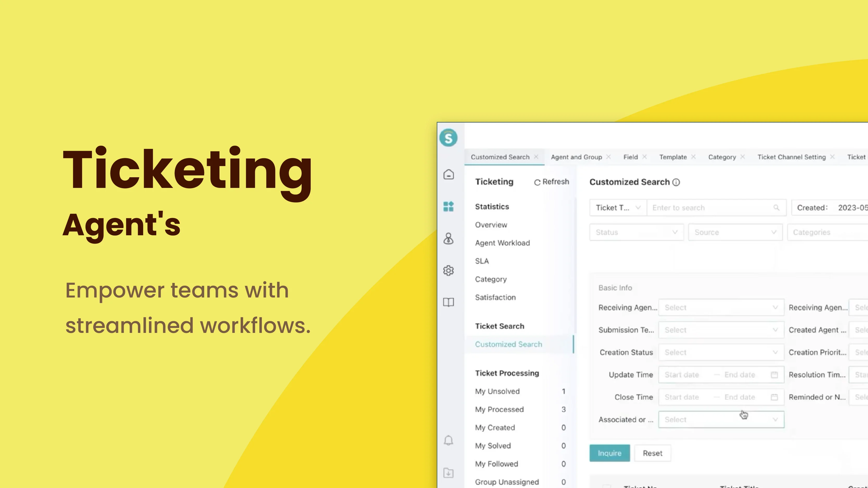Click the bell/notifications icon in sidebar
Viewport: 868px width, 488px height.
coord(448,440)
